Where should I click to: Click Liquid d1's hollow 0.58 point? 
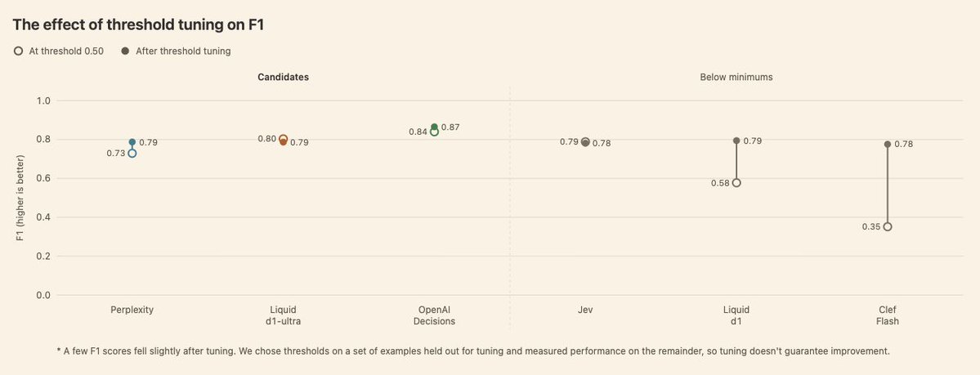pos(736,182)
